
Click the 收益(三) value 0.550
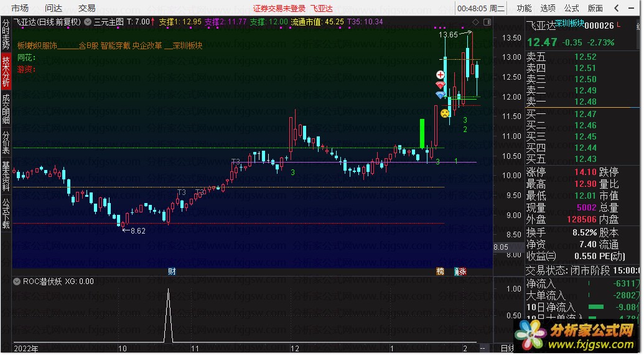[586, 257]
